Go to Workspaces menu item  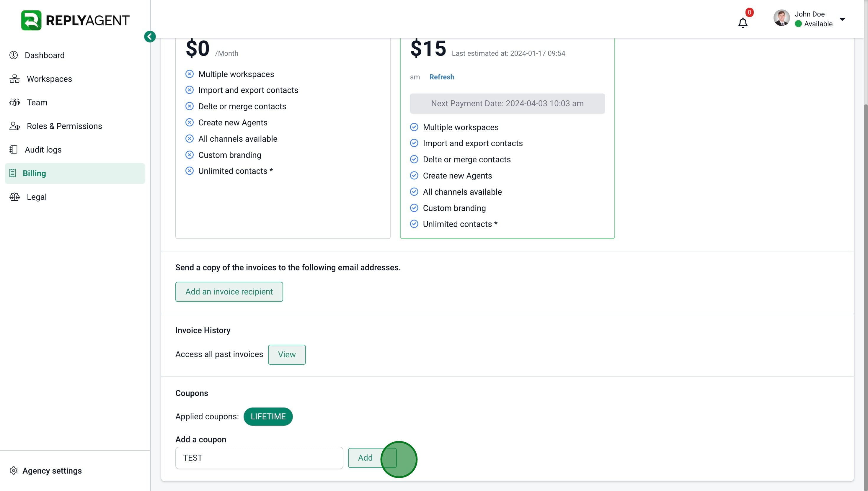tap(49, 79)
